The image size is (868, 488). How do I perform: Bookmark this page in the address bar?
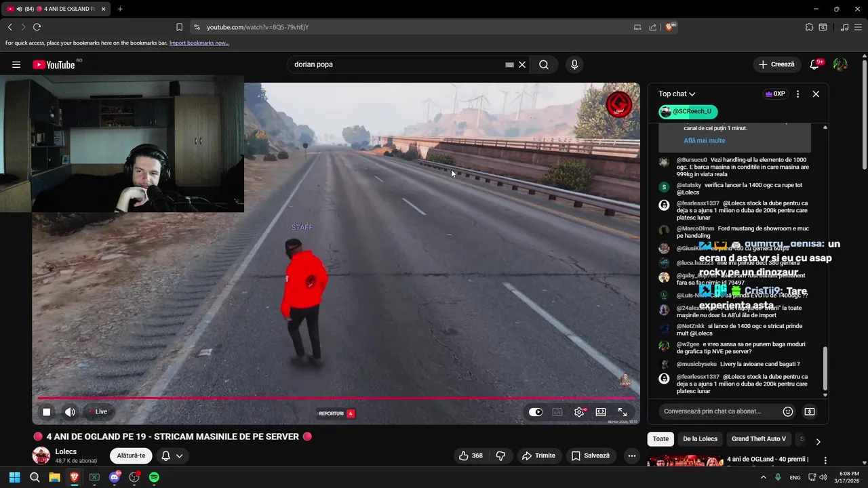[179, 27]
